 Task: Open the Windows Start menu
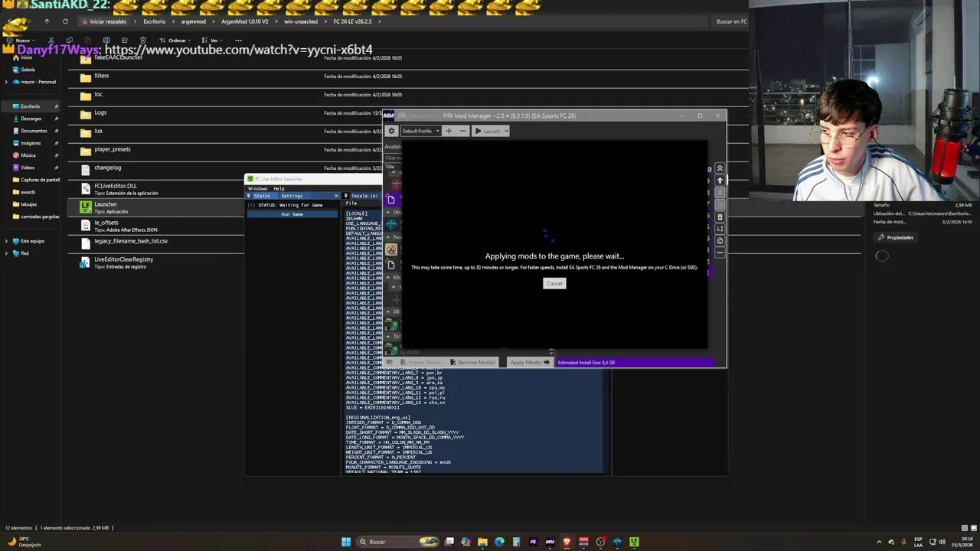[x=346, y=542]
